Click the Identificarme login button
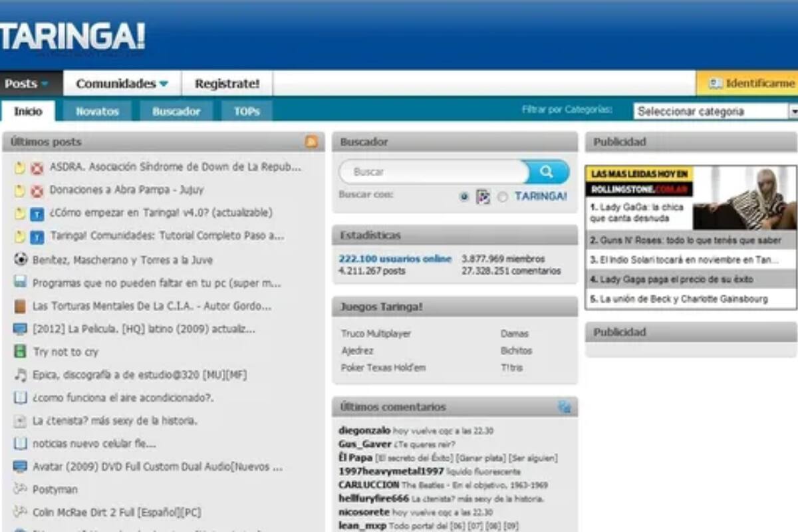 coord(747,84)
